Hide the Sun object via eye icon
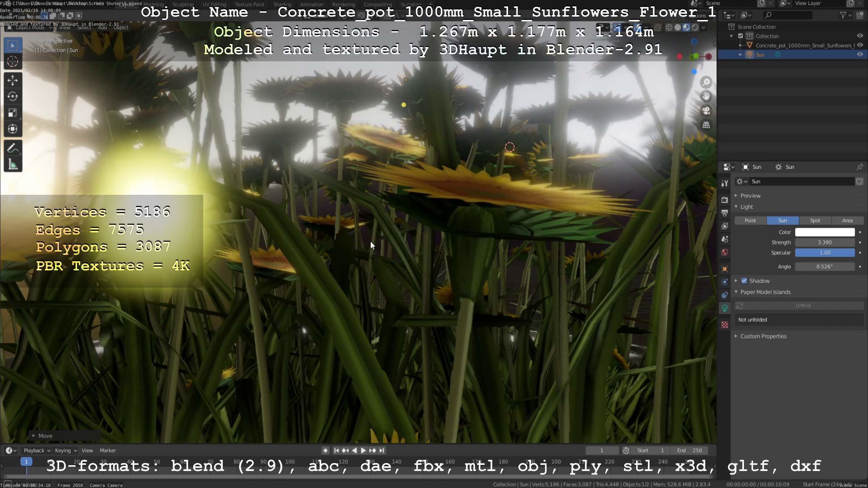 (x=860, y=55)
